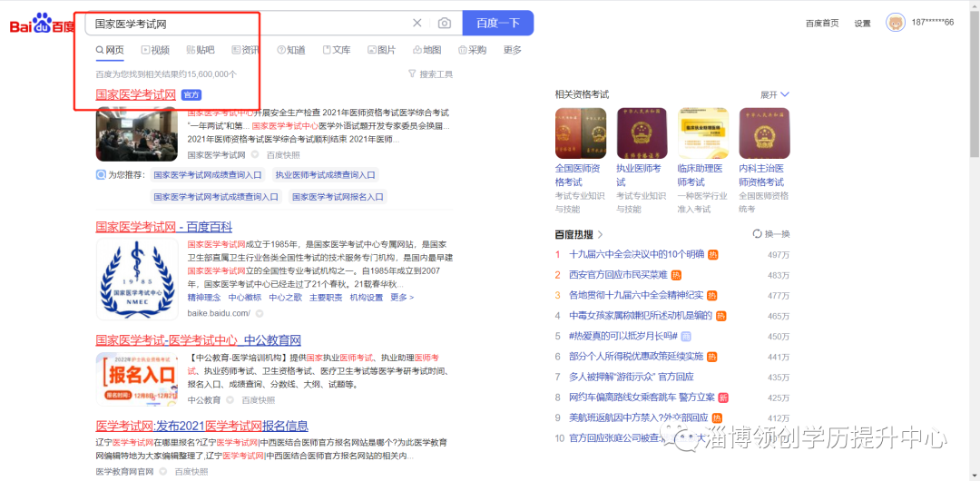Open 精神理念 sublink

click(204, 297)
